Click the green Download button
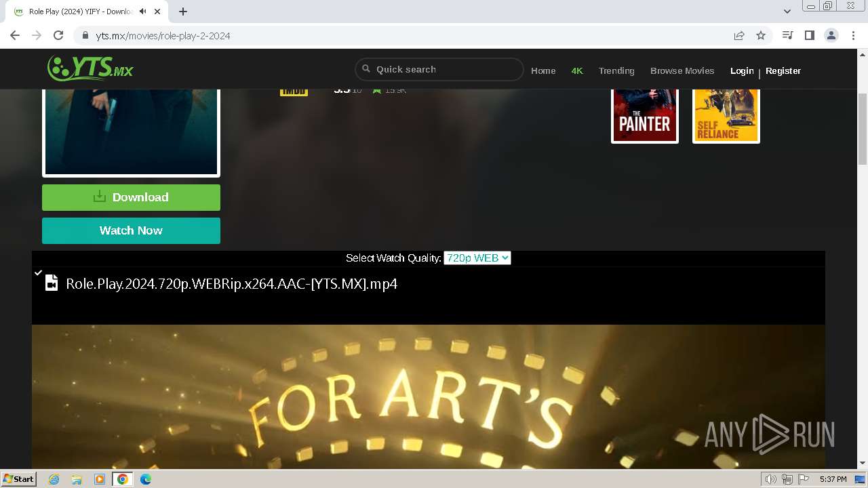This screenshot has width=868, height=488. (131, 197)
